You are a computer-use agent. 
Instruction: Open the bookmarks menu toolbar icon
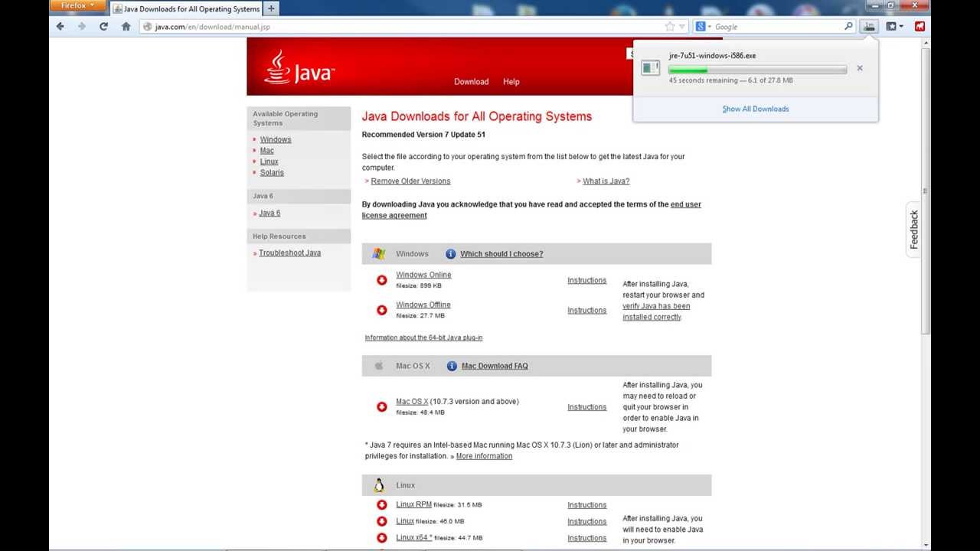894,26
